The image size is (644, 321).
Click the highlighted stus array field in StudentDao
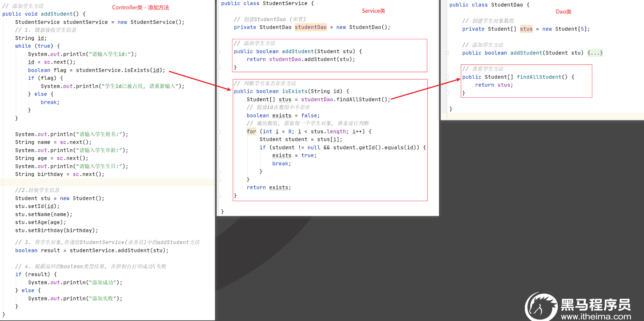click(526, 29)
